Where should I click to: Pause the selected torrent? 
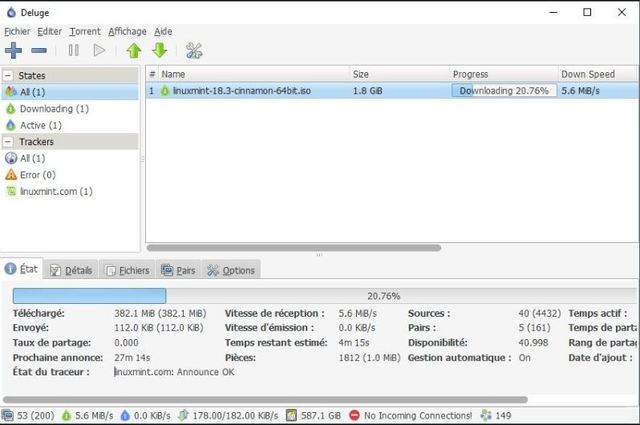pos(73,50)
